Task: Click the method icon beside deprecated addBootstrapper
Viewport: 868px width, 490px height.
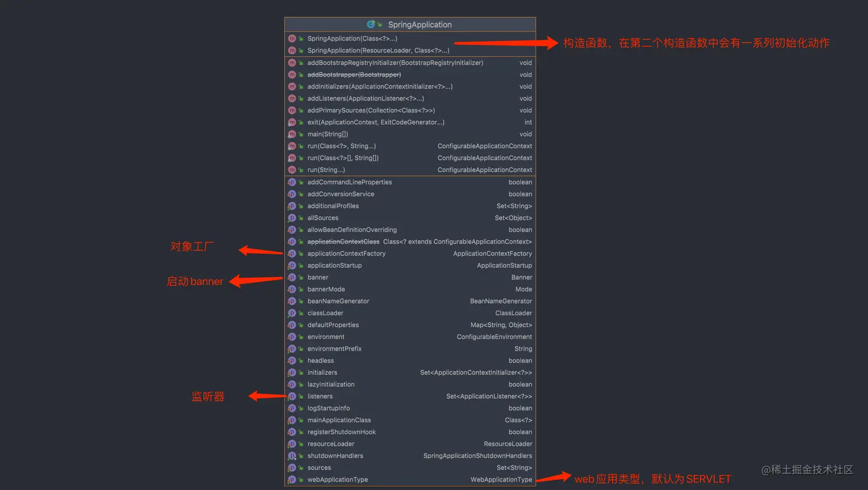Action: (292, 75)
